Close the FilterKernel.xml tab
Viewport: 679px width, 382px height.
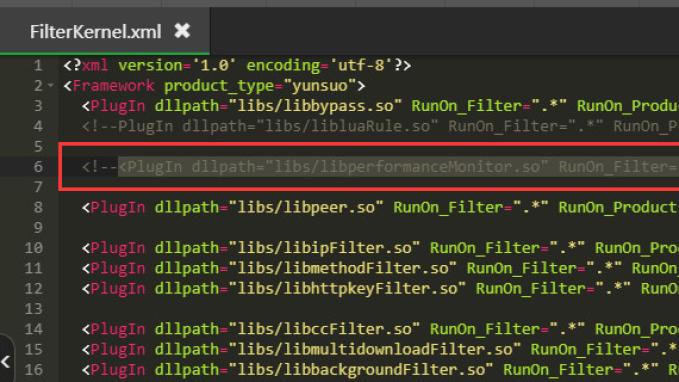coord(182,31)
